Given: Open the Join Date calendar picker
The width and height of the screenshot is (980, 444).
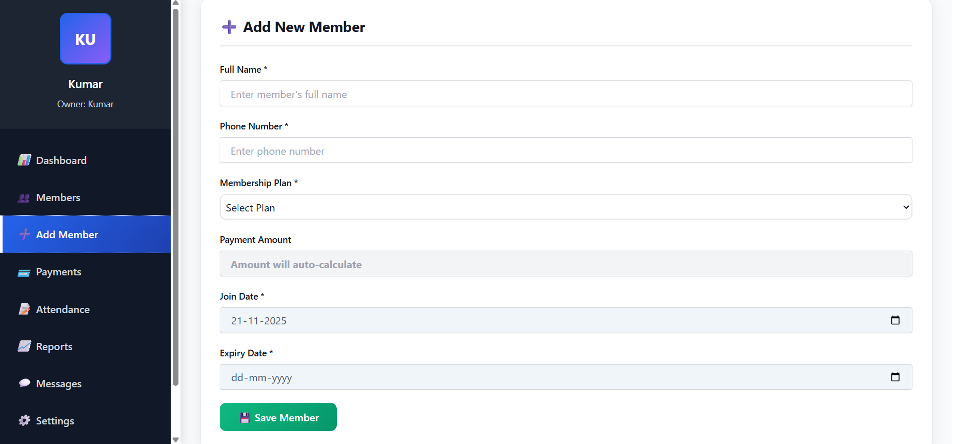Looking at the screenshot, I should click(895, 320).
